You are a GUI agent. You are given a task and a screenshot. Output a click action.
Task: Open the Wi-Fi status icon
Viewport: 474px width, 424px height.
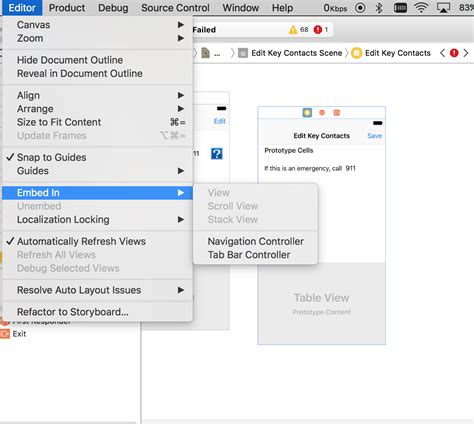[421, 8]
